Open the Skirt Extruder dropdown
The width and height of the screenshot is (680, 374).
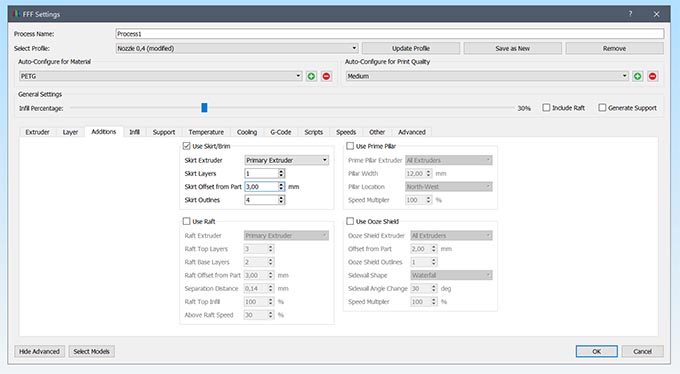click(x=287, y=160)
